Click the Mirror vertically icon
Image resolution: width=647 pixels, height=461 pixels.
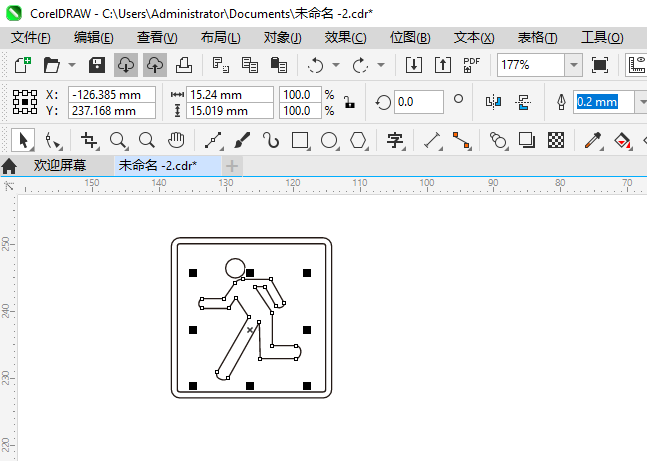tap(523, 102)
